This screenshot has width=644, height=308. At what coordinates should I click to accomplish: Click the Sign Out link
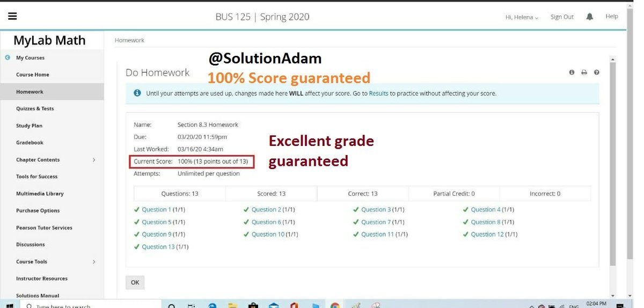coord(562,17)
